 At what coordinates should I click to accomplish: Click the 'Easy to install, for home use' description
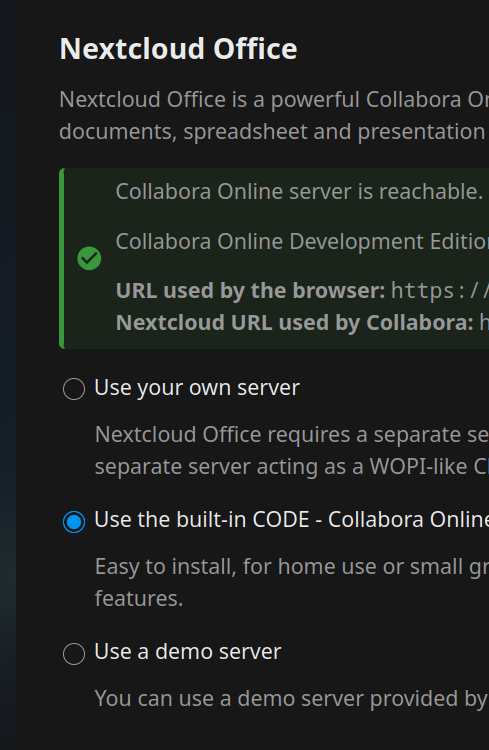pyautogui.click(x=292, y=582)
